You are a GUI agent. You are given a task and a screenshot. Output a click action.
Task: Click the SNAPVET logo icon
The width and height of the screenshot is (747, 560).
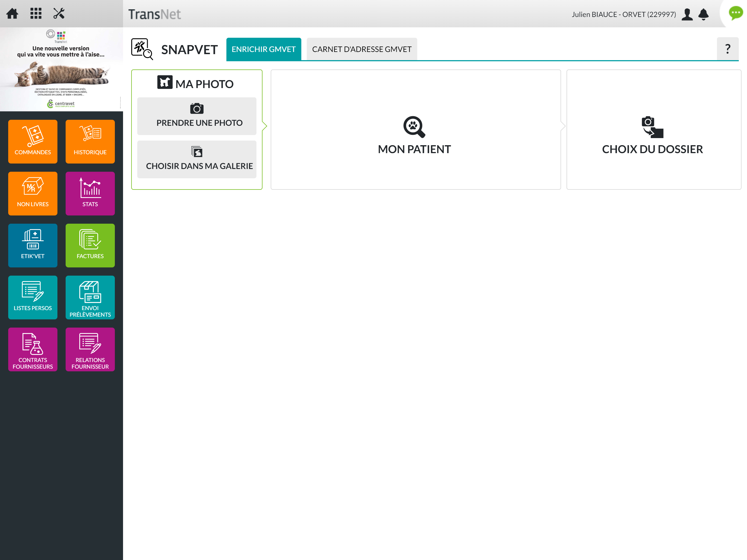click(x=142, y=49)
